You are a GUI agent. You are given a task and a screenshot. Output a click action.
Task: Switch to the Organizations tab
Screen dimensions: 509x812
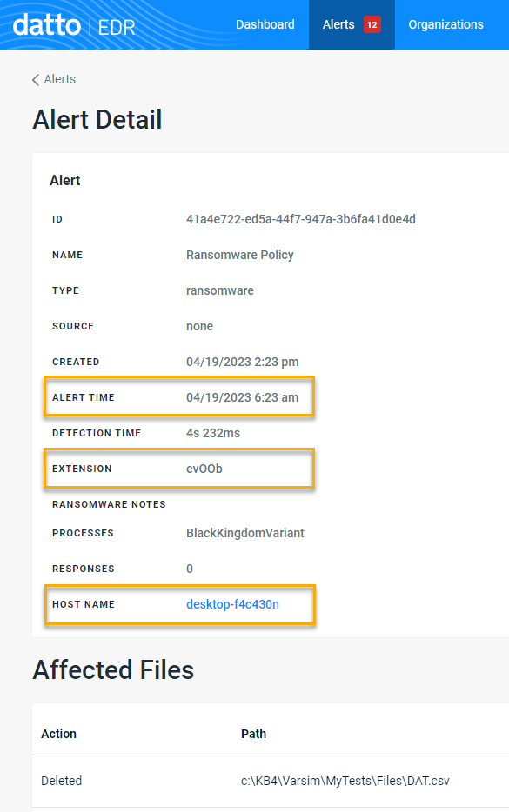(x=445, y=24)
